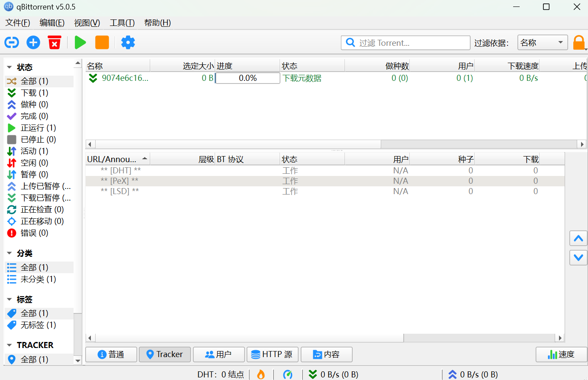Image resolution: width=588 pixels, height=380 pixels.
Task: Open the 帮助(H) menu
Action: pos(157,23)
